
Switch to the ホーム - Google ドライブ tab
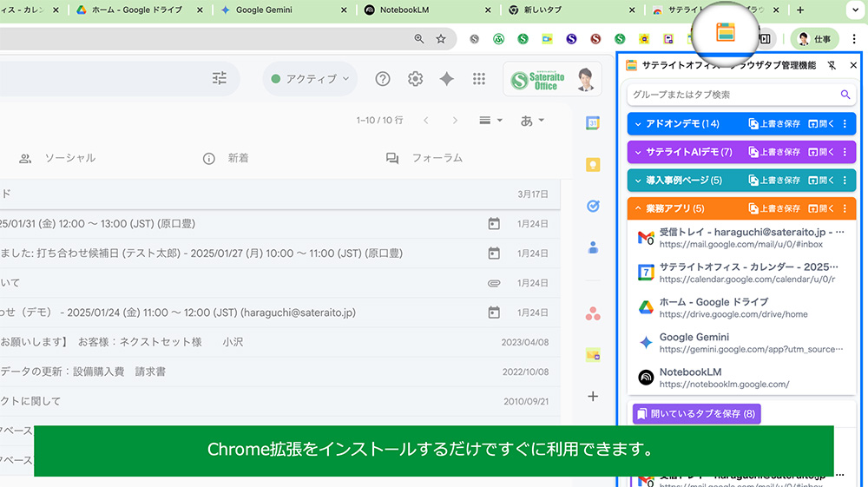(136, 10)
